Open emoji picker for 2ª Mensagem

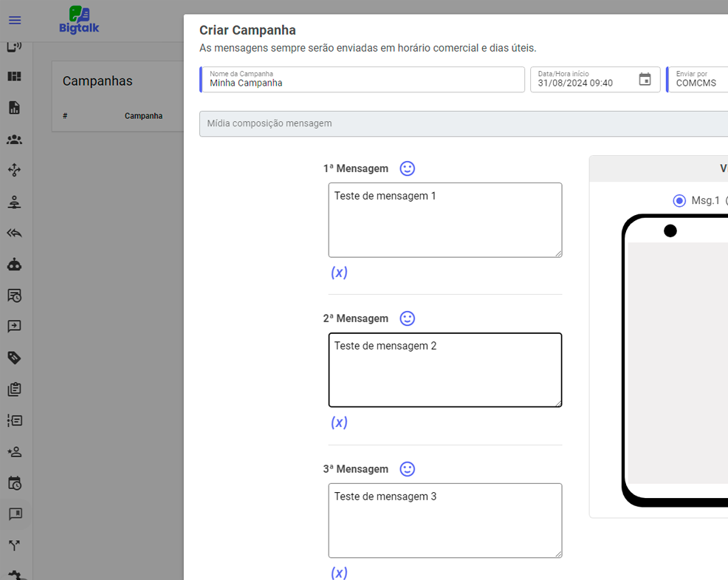[x=408, y=318]
